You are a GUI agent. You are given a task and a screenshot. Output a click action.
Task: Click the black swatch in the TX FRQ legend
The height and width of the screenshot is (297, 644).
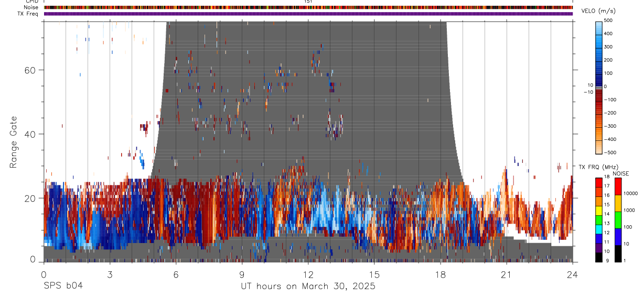pyautogui.click(x=599, y=257)
